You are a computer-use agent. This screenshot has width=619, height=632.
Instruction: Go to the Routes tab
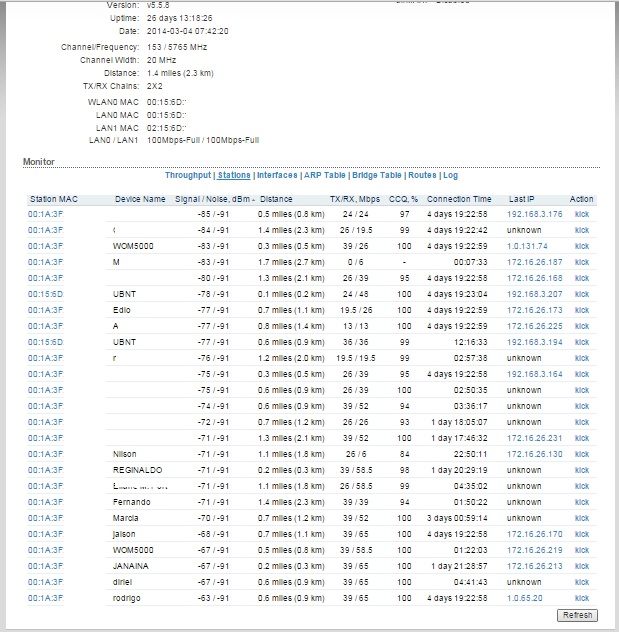point(422,175)
